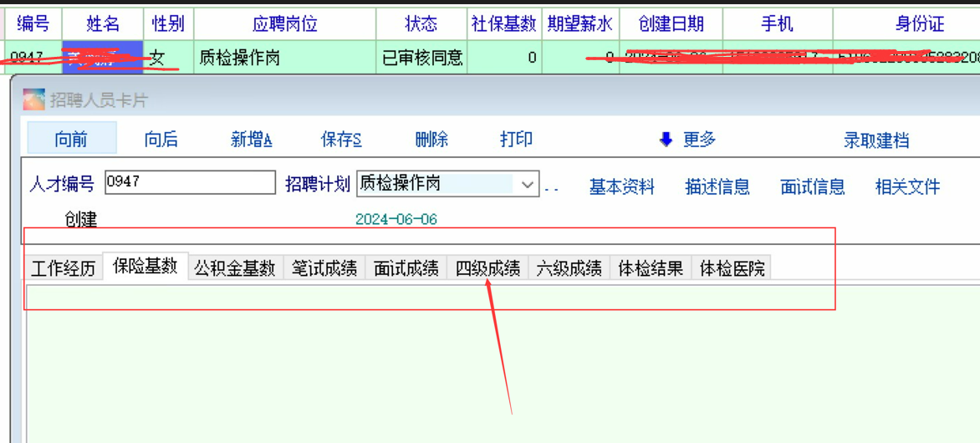Switch to the 体检结果 tab
980x443 pixels.
click(651, 268)
